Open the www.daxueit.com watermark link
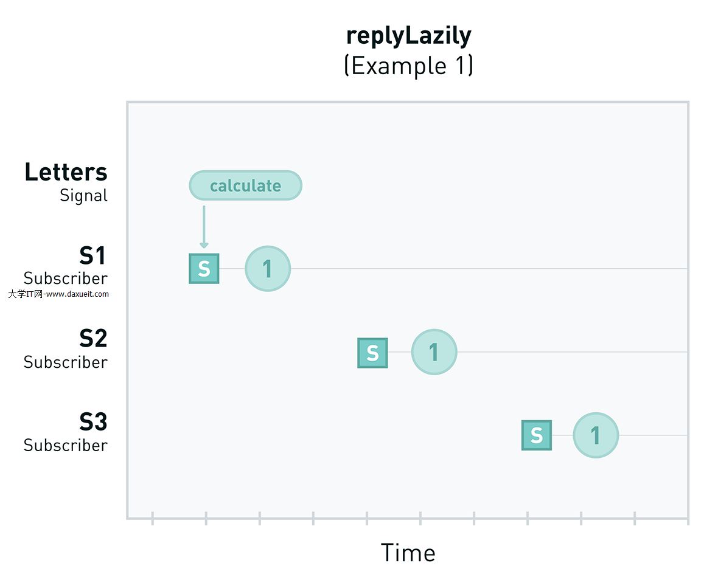Viewport: 718px width, 588px height. point(59,294)
